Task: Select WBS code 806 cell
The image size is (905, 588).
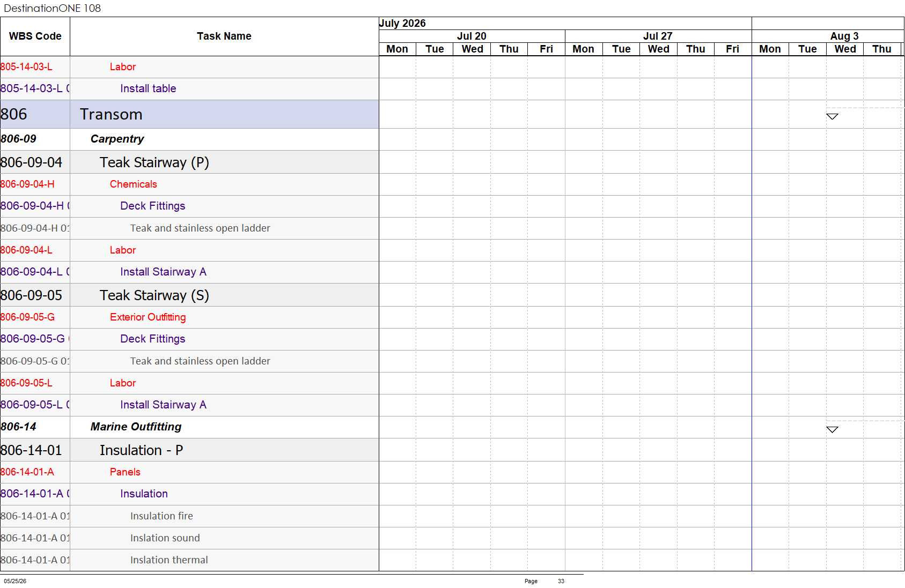Action: pos(35,114)
